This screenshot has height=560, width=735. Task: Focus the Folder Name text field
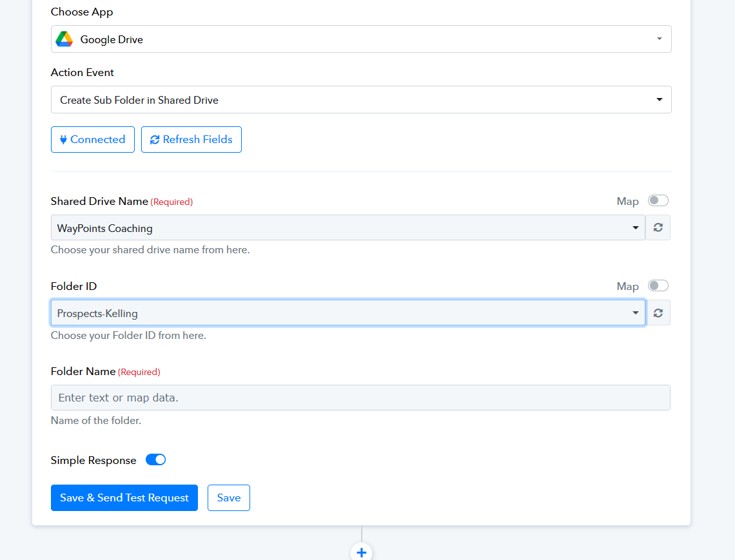click(x=360, y=398)
